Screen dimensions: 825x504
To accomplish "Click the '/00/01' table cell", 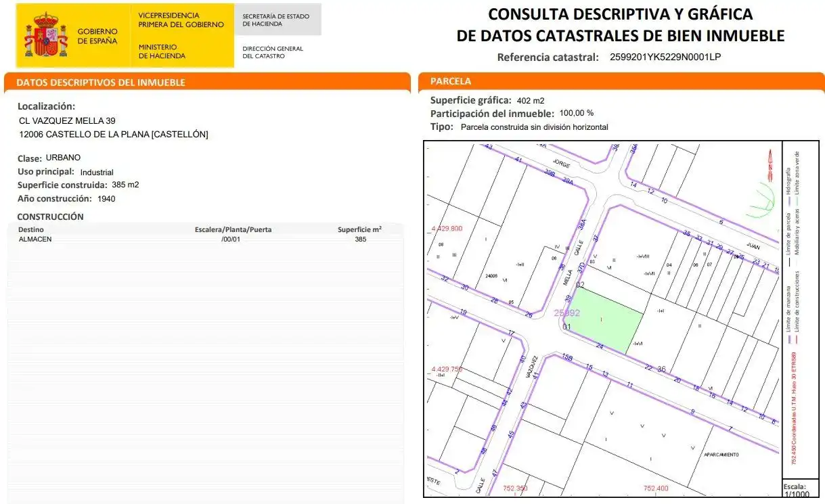I will pos(231,239).
